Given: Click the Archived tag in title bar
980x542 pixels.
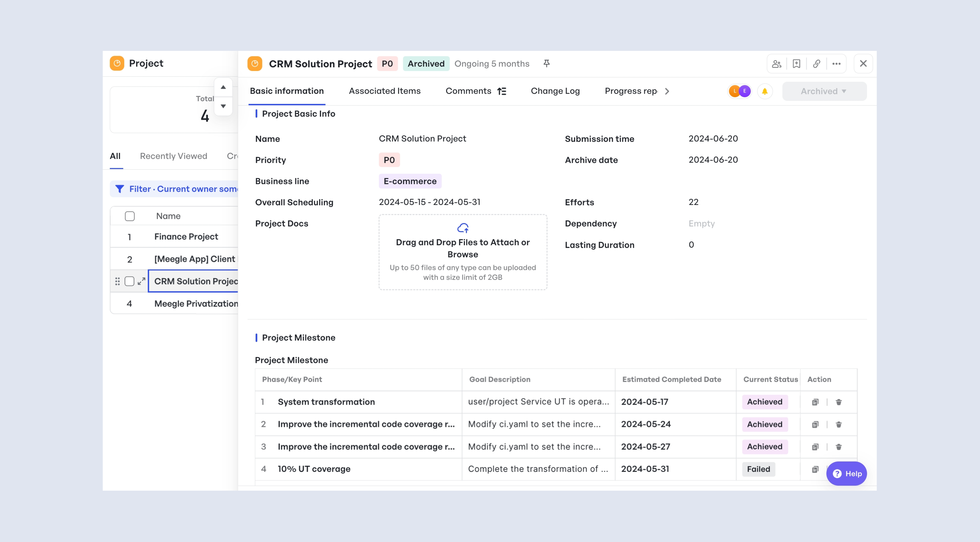Looking at the screenshot, I should click(x=426, y=64).
